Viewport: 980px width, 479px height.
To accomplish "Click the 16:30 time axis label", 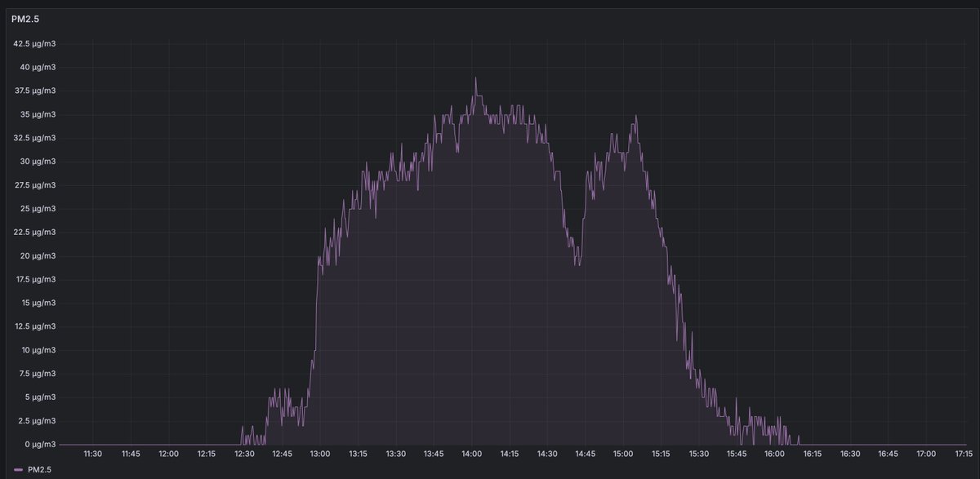I will pyautogui.click(x=850, y=454).
